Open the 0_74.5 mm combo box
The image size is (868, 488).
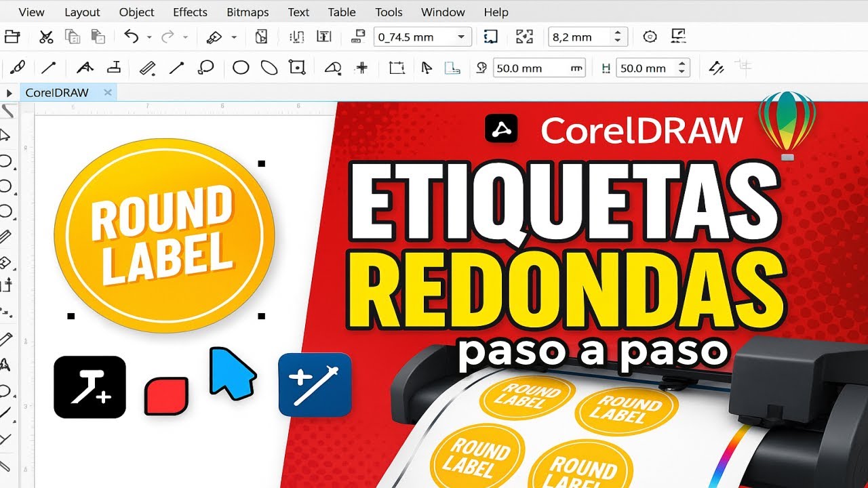point(422,37)
